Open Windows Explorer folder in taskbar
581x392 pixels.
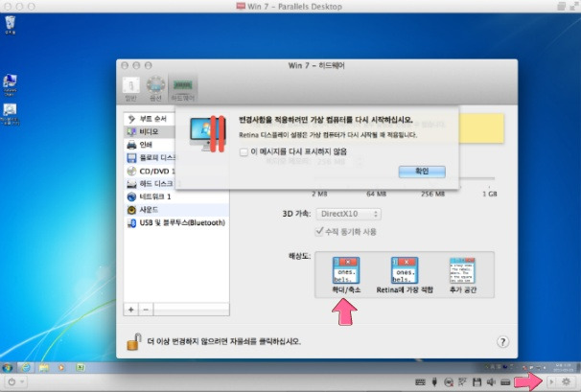pyautogui.click(x=44, y=367)
